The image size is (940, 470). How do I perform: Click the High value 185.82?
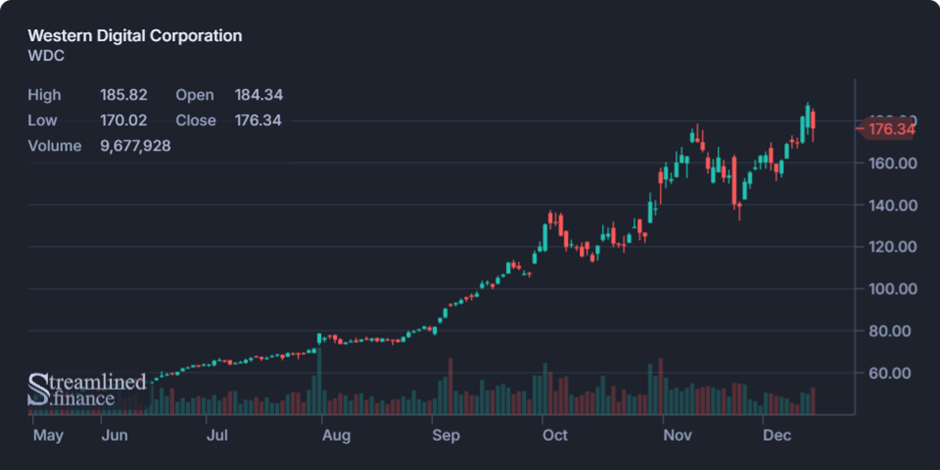click(123, 95)
